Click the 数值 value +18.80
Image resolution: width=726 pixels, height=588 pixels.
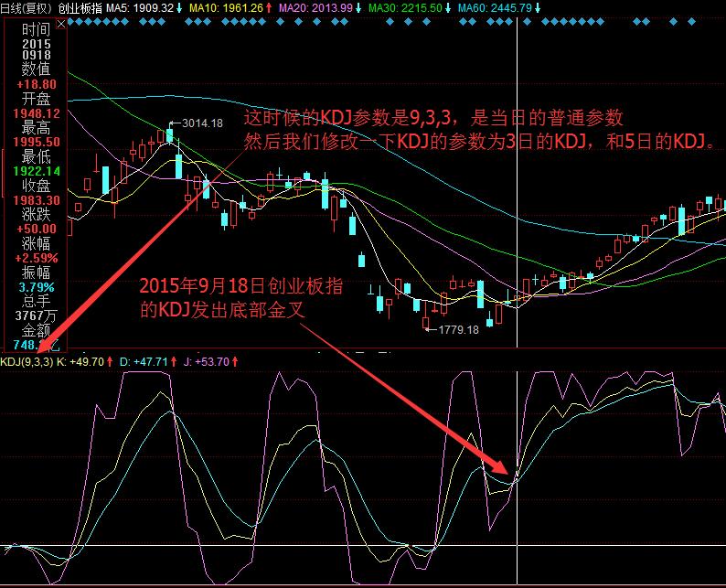click(37, 84)
